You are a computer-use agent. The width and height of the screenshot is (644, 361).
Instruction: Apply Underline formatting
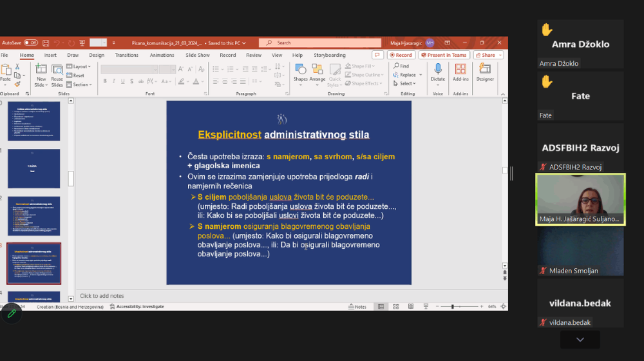point(122,81)
